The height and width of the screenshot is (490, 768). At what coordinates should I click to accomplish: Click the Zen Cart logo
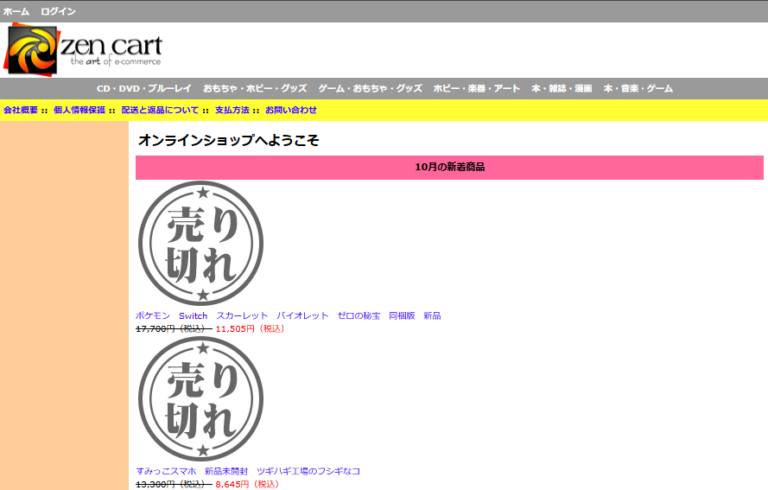tap(83, 49)
